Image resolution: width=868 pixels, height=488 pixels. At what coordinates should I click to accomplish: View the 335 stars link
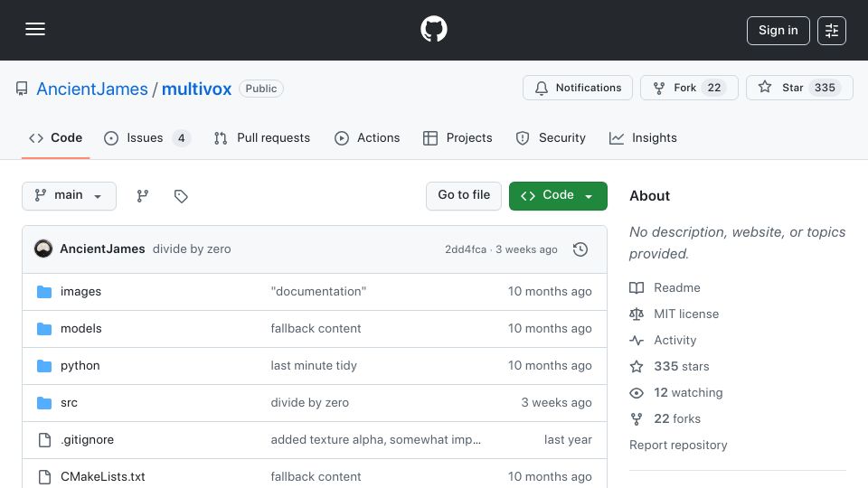(x=682, y=366)
